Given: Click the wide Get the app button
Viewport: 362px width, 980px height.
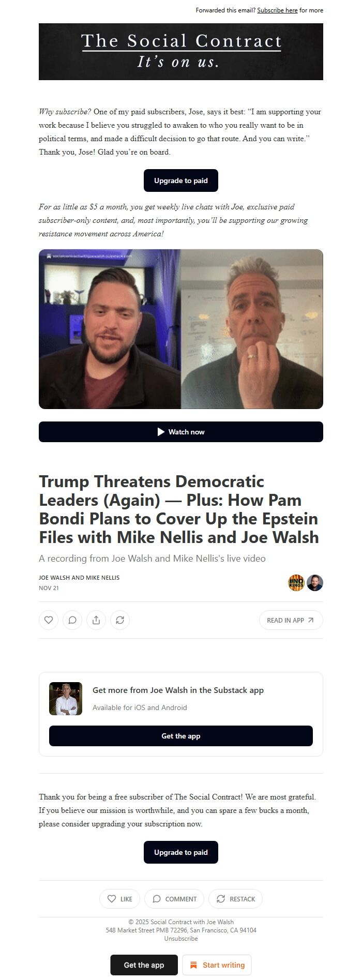Looking at the screenshot, I should tap(181, 736).
